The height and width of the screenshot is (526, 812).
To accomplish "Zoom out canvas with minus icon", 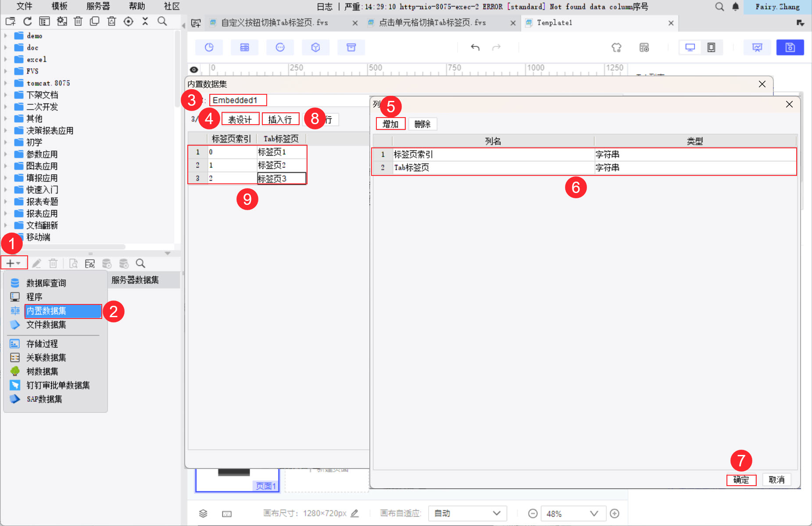I will pos(533,513).
